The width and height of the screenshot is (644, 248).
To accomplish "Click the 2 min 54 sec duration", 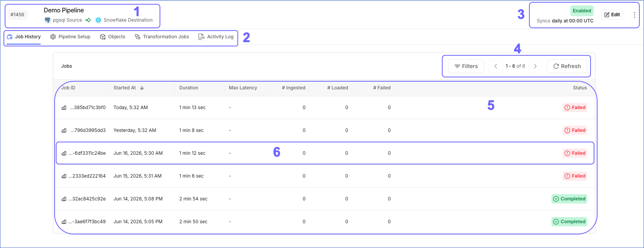I will coord(193,199).
